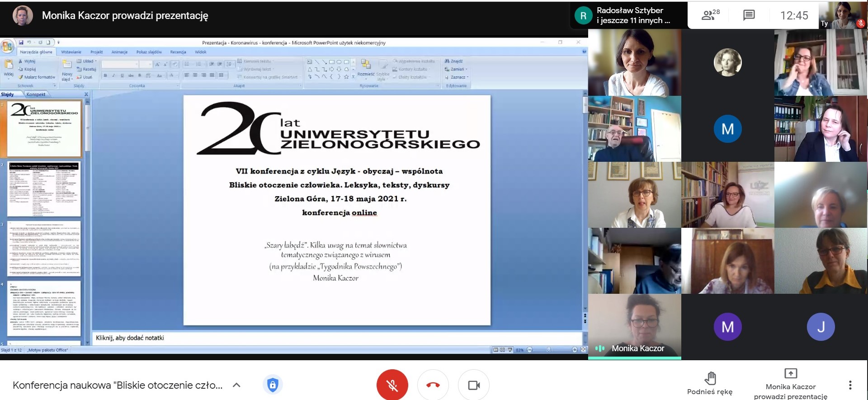Copy selection with Kopiuj
This screenshot has height=400, width=868.
[27, 69]
